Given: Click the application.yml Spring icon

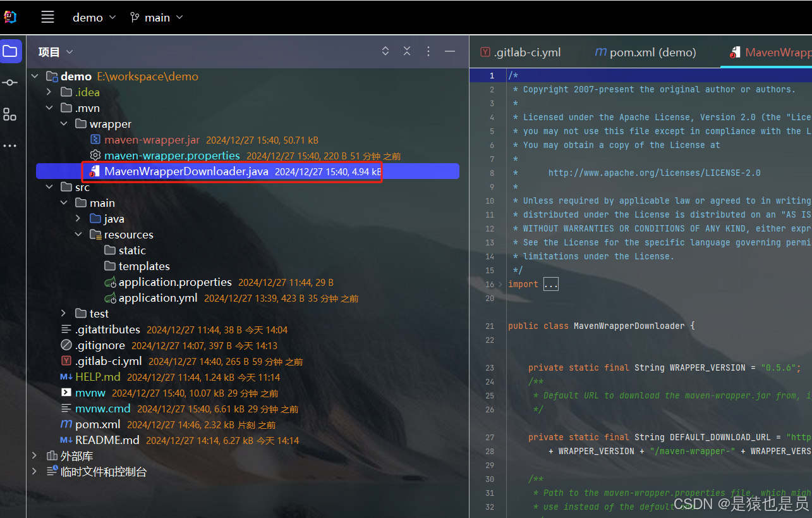Looking at the screenshot, I should tap(110, 298).
